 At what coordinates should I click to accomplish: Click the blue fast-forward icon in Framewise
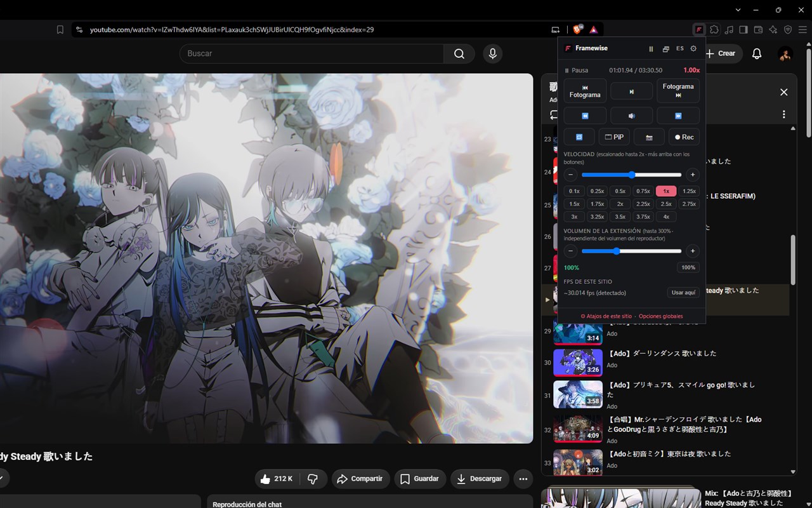[x=678, y=116]
